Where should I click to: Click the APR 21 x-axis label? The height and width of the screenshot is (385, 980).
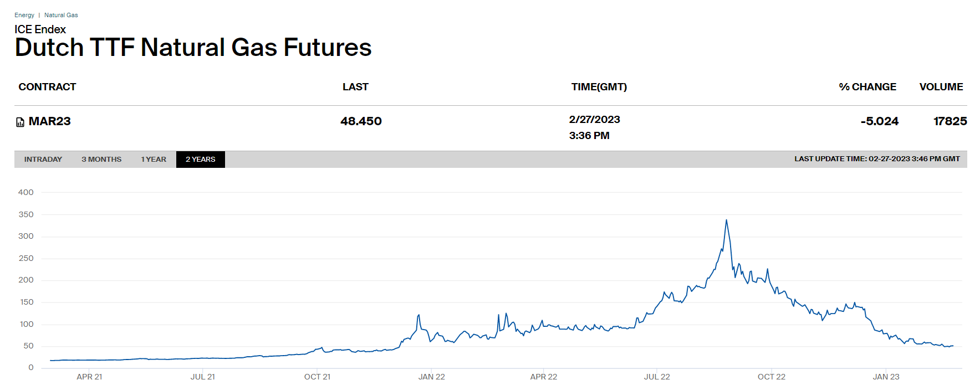point(89,377)
